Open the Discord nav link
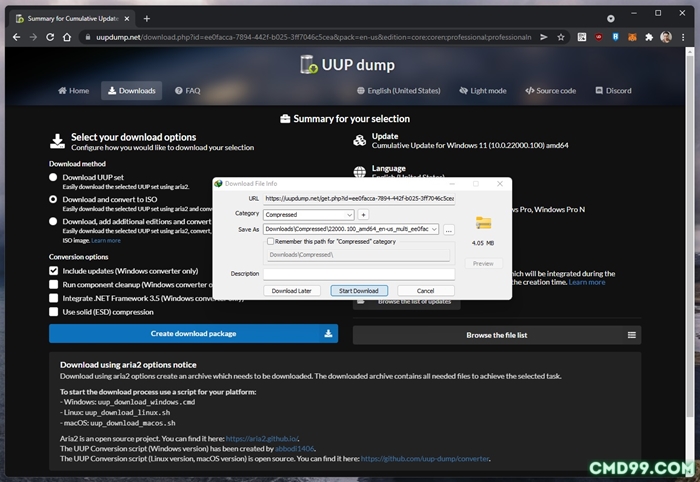The height and width of the screenshot is (482, 700). click(613, 91)
